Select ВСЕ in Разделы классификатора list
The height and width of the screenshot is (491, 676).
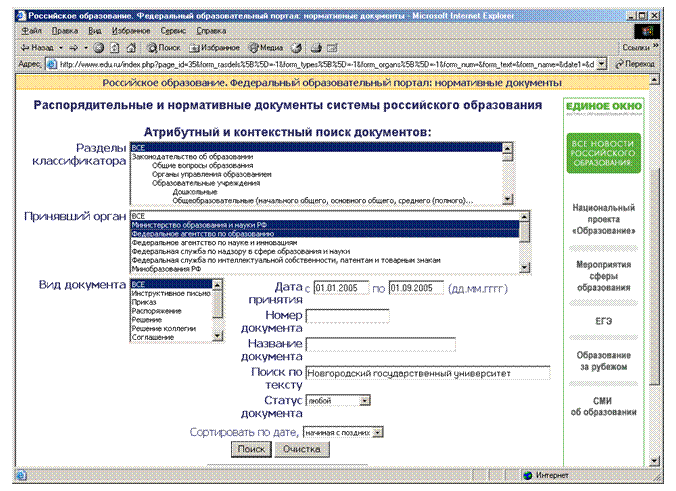click(x=316, y=148)
